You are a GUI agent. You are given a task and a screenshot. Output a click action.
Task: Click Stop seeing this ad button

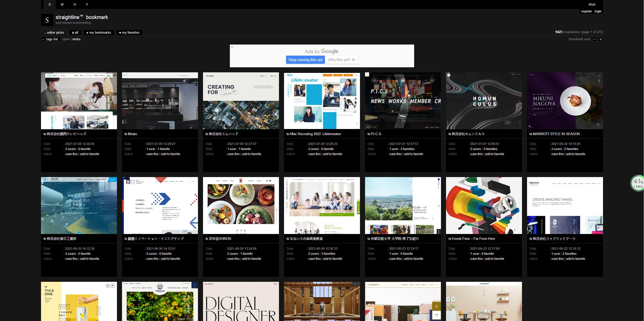(x=305, y=60)
